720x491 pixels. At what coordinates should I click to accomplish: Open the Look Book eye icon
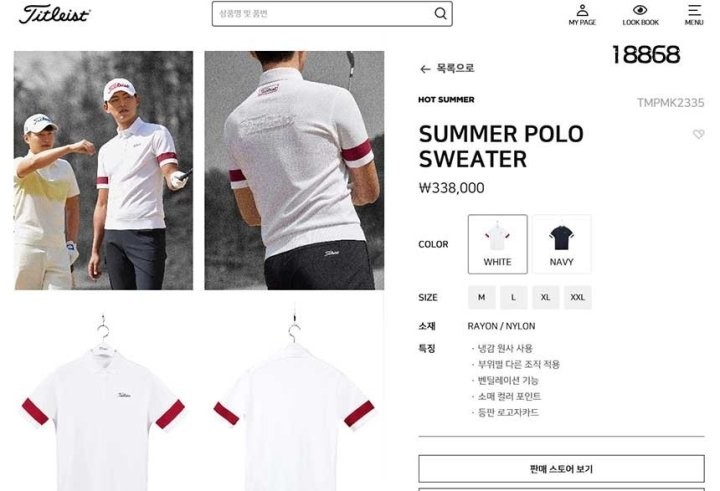[x=640, y=10]
